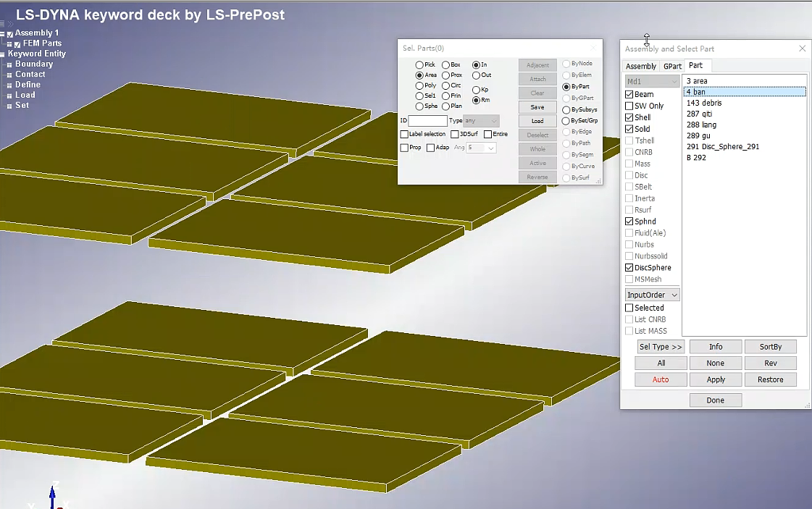Uncheck the Sphnd element type
Viewport: 812px width, 509px height.
click(629, 222)
